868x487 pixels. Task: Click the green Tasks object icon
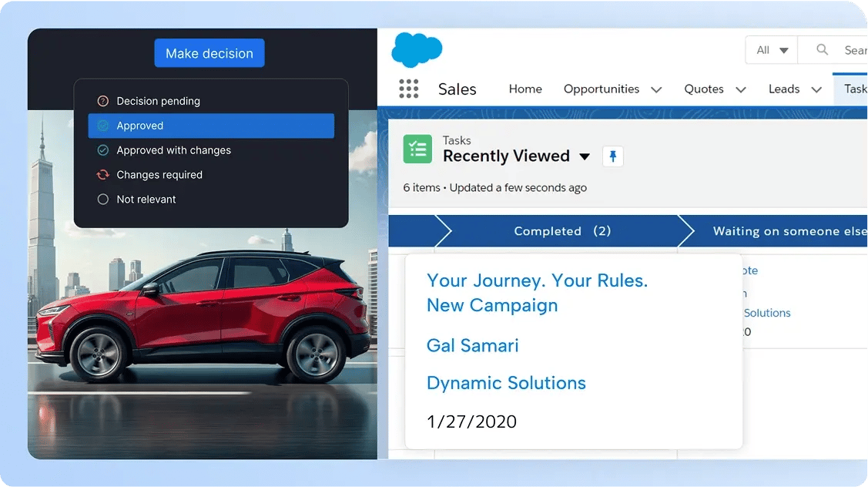click(x=417, y=149)
